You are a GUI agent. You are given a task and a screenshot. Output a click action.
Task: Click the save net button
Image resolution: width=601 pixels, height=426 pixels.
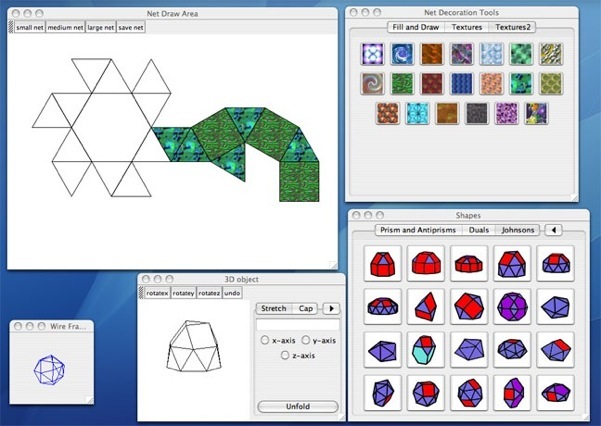tap(131, 28)
